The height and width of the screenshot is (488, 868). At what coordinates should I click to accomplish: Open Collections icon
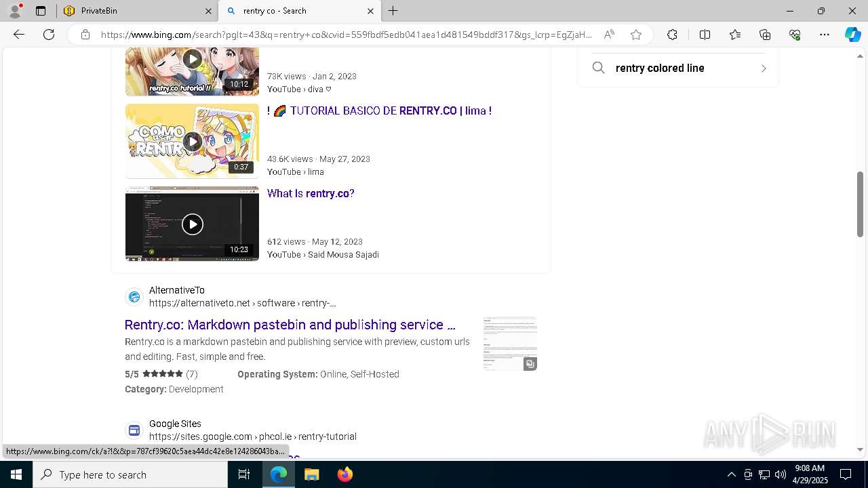point(765,35)
